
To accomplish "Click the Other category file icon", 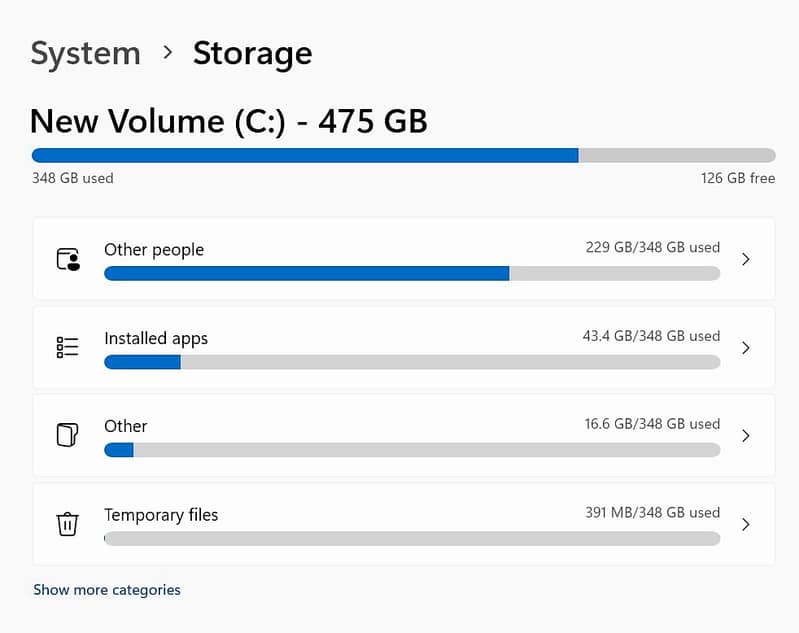I will 67,435.
